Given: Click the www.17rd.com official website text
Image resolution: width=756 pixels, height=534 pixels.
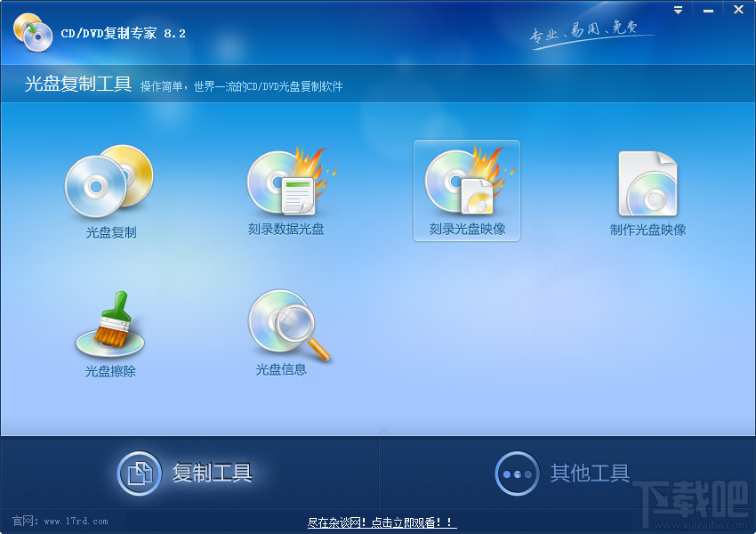Looking at the screenshot, I should pos(76,522).
